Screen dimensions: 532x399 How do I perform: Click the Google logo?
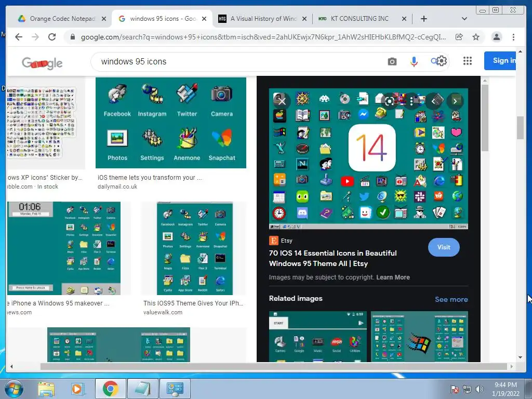click(42, 63)
